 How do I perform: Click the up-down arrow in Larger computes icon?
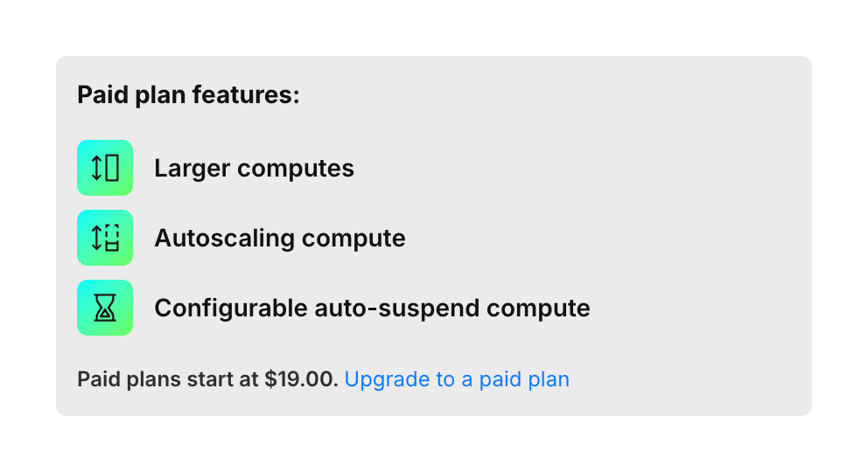point(97,168)
